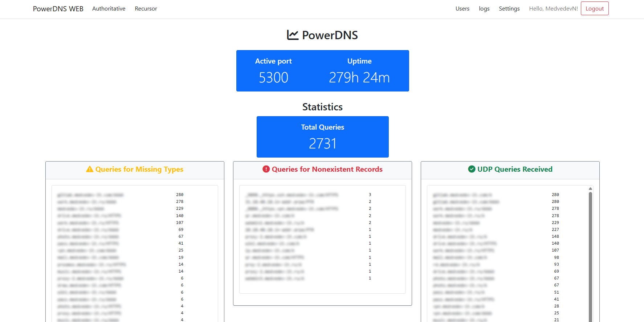Select the Active port value 5300
Viewport: 644px width, 322px height.
(273, 78)
